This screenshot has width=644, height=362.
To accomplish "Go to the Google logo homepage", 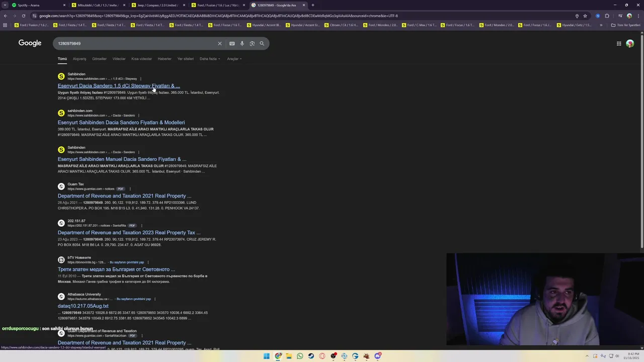I will (x=30, y=43).
